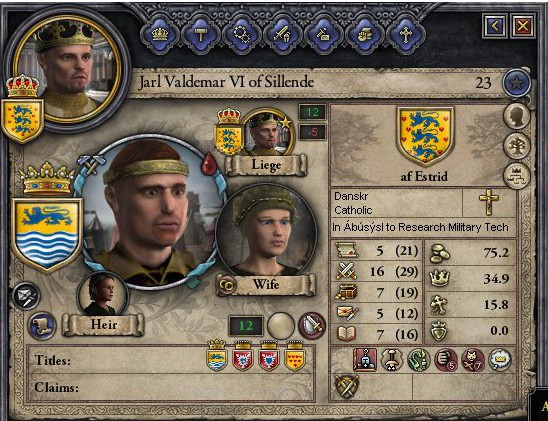
Task: Click the Catholic cross religion icon
Action: [x=488, y=202]
